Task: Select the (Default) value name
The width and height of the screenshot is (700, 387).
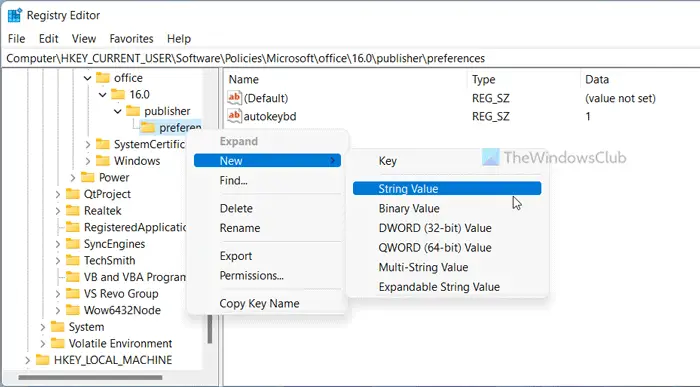Action: 266,98
